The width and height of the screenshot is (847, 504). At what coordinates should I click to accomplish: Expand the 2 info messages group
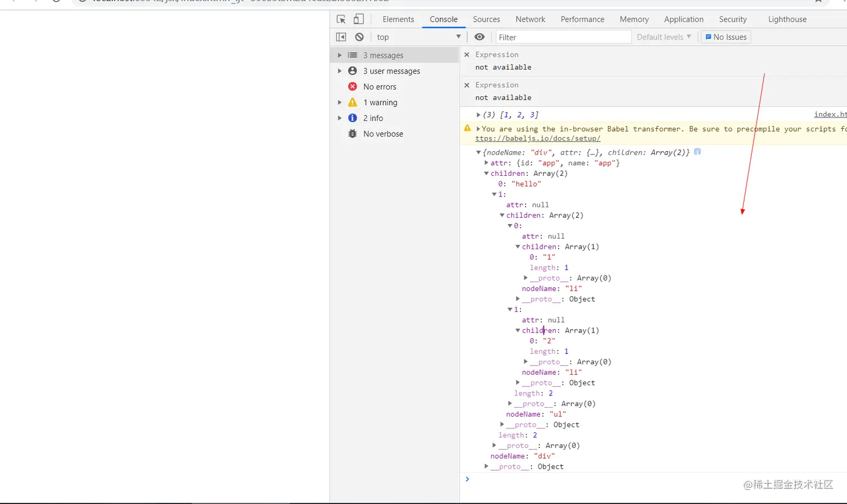339,118
